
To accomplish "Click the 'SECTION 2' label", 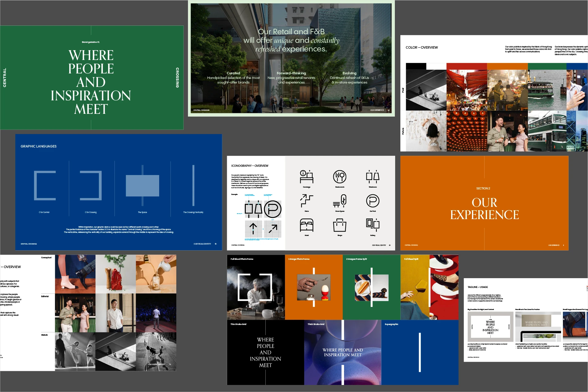I will 483,189.
